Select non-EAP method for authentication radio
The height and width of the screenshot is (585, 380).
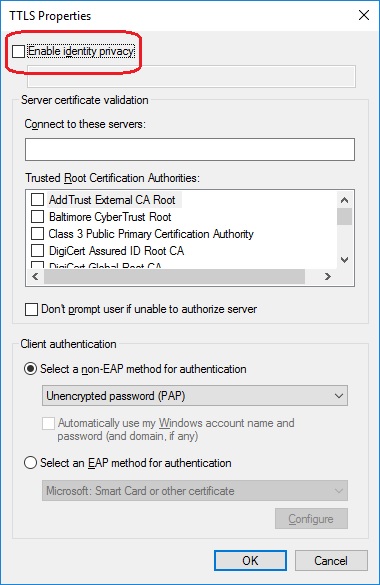tap(30, 369)
